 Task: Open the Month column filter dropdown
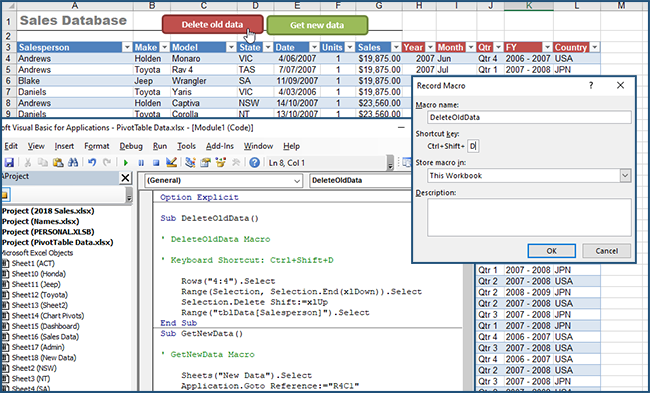(x=471, y=47)
